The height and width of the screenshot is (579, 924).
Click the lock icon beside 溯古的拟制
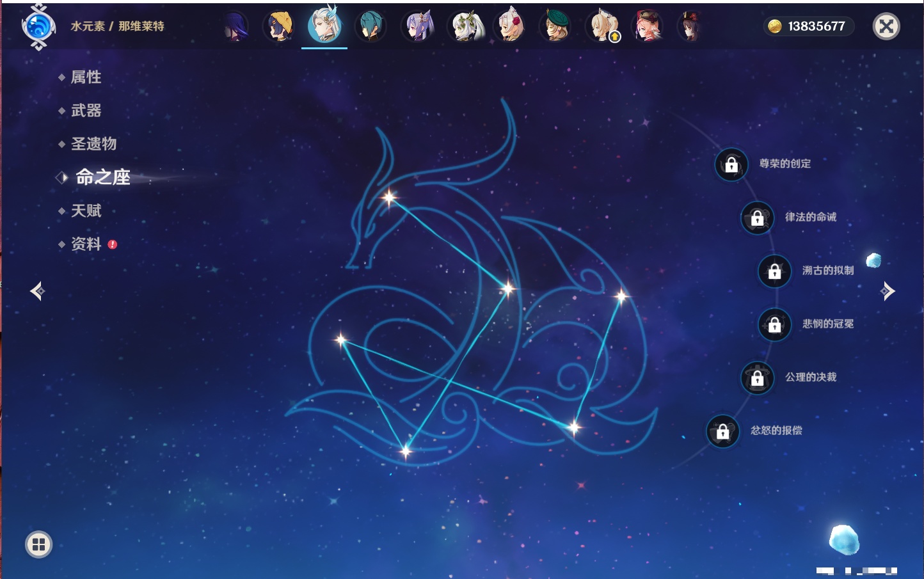click(774, 271)
